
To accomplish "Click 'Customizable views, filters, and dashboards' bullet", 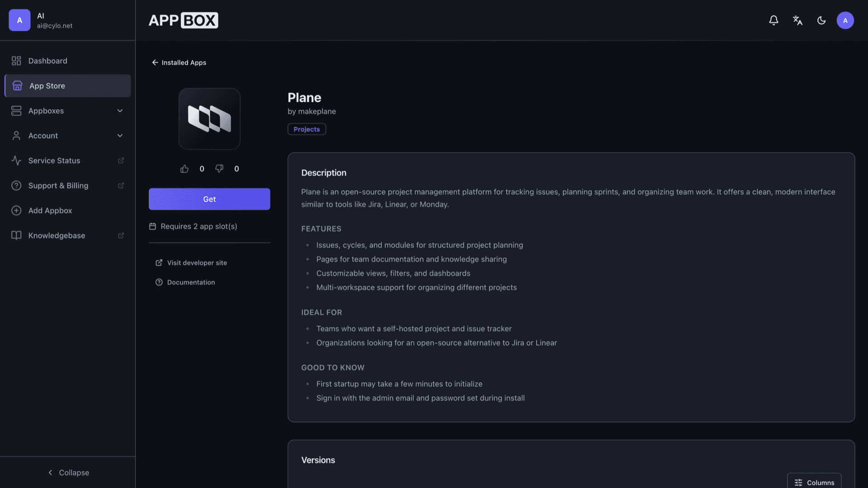I will pos(393,273).
